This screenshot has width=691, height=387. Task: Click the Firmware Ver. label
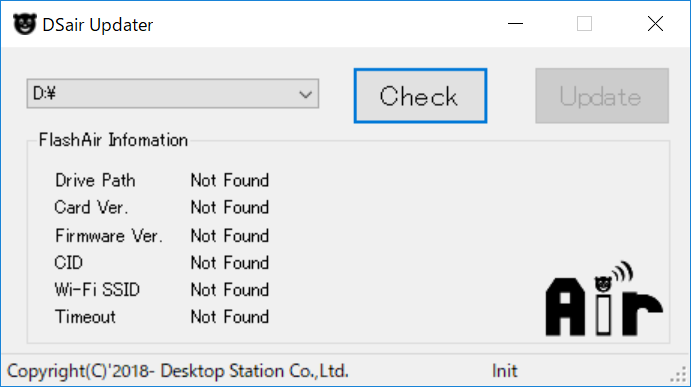pos(109,236)
